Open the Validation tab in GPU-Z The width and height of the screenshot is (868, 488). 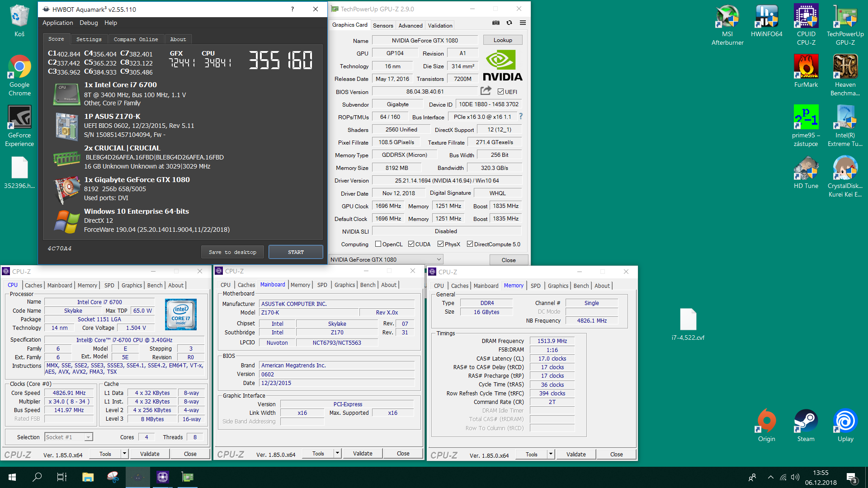click(x=440, y=26)
